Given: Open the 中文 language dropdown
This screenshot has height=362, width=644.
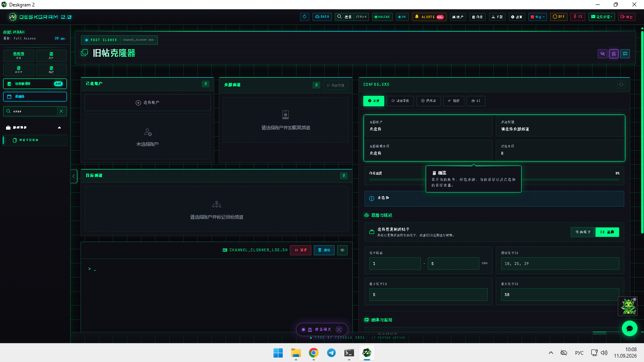Looking at the screenshot, I should (x=538, y=17).
